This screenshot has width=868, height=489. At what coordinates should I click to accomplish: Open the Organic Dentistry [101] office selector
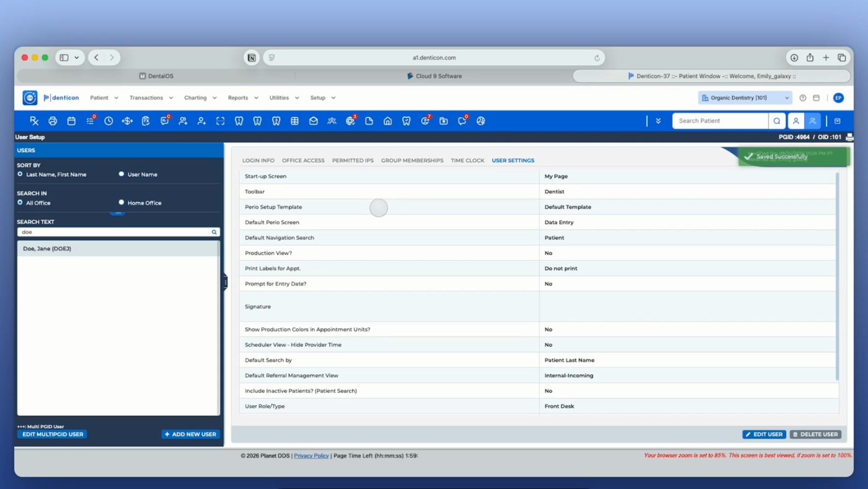pos(745,98)
